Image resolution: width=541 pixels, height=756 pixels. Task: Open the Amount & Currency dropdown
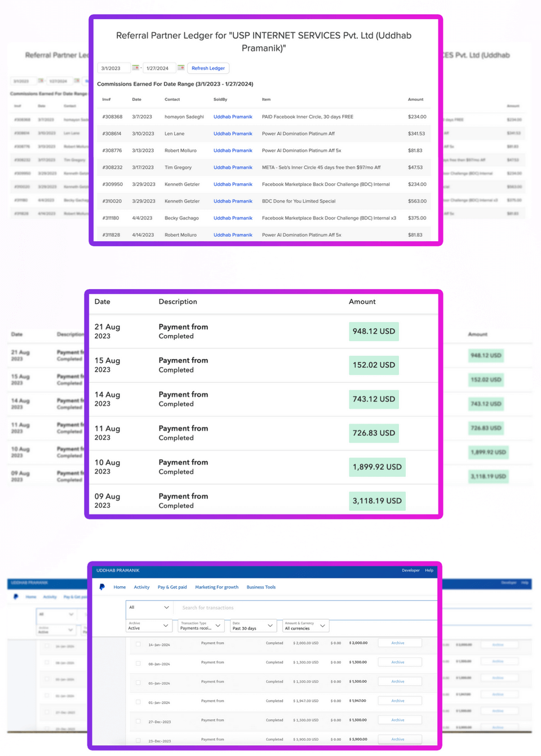(305, 626)
